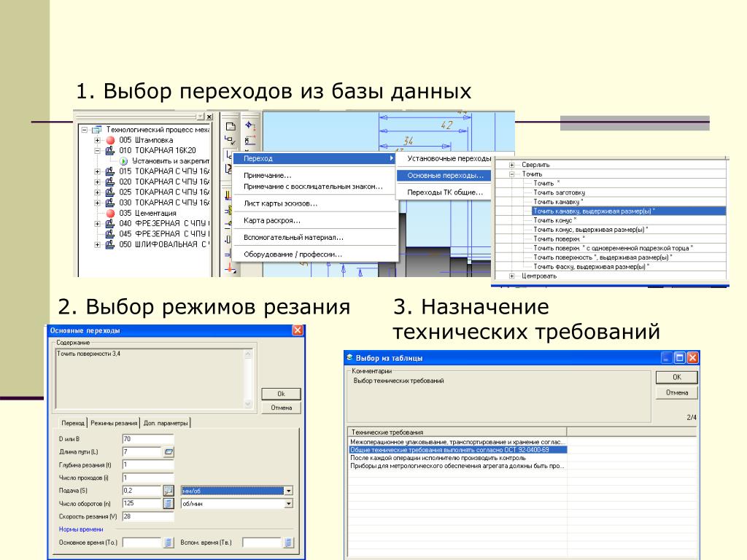
Task: Click the machine icon beside 010 ТОКАРНАЯ 16К20
Action: (x=110, y=150)
